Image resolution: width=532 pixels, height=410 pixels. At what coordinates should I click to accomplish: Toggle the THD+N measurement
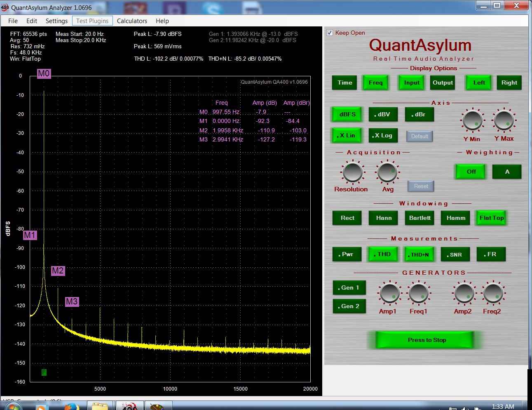coord(419,254)
